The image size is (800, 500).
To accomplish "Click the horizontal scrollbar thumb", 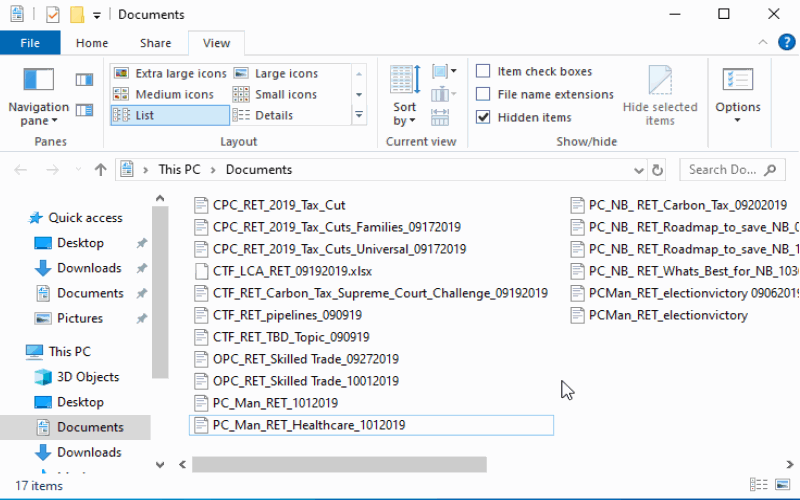I will (339, 464).
